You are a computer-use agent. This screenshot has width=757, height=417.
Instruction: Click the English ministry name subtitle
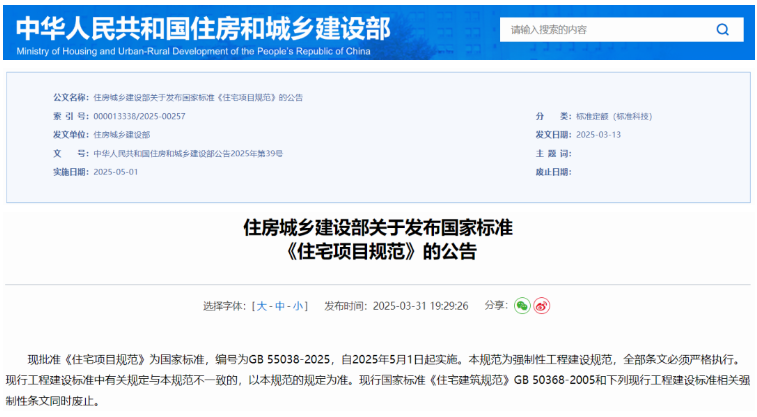(x=194, y=51)
